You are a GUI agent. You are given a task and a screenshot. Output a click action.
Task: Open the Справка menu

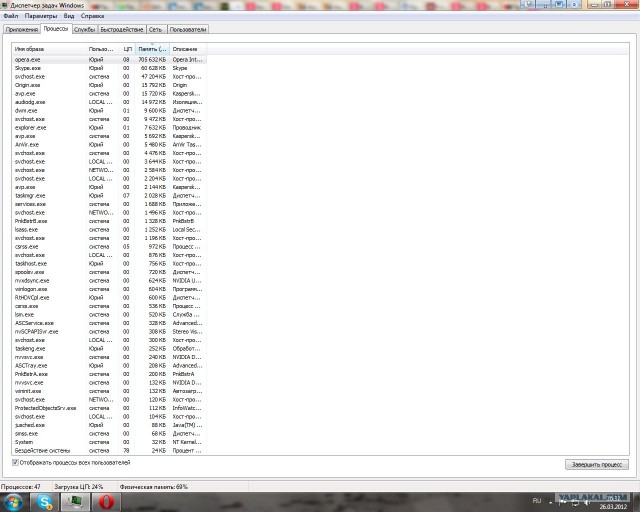92,16
